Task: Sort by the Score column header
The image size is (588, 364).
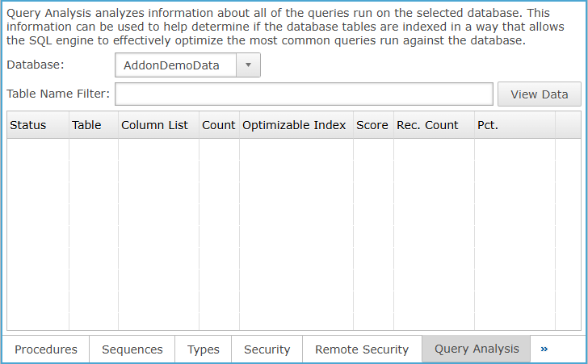Action: coord(372,125)
